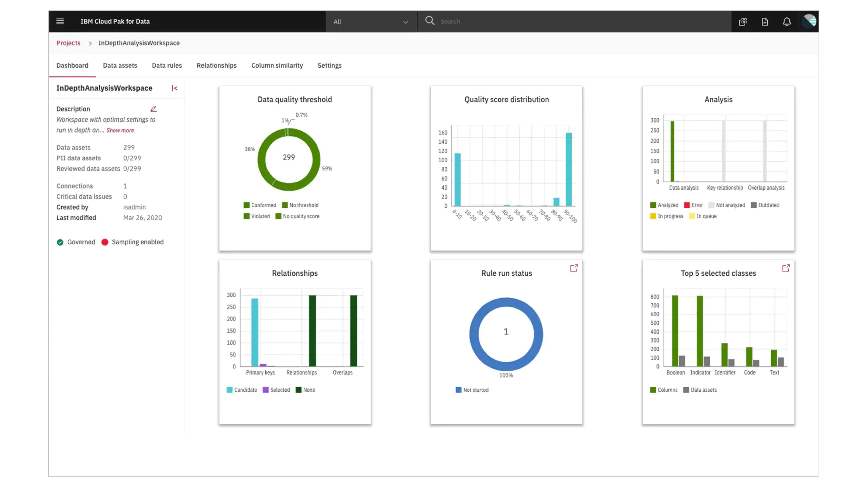Open the notifications bell
868x488 pixels.
[787, 22]
